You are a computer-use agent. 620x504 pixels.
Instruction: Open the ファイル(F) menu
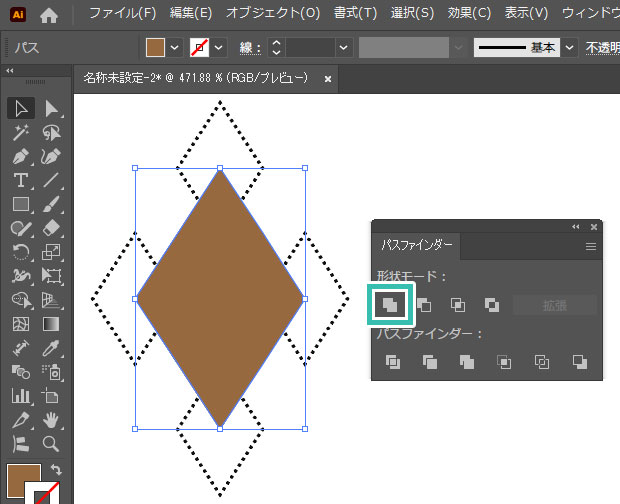coord(123,14)
